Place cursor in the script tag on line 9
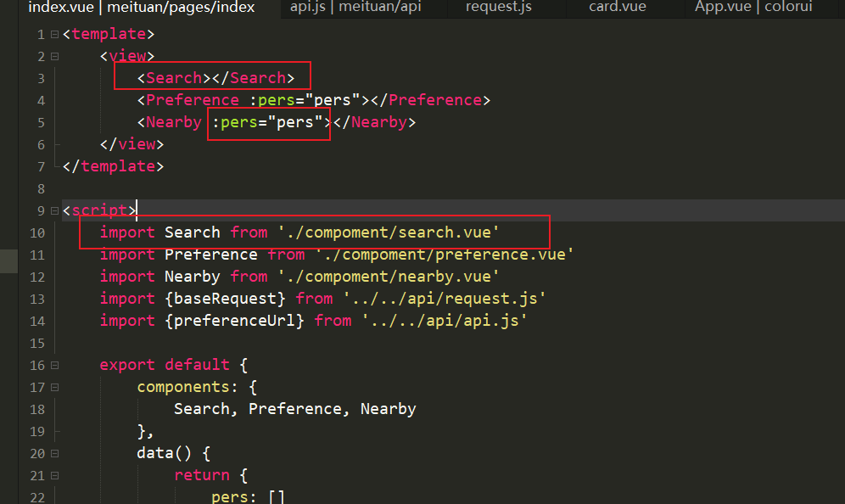845x504 pixels. click(x=100, y=210)
